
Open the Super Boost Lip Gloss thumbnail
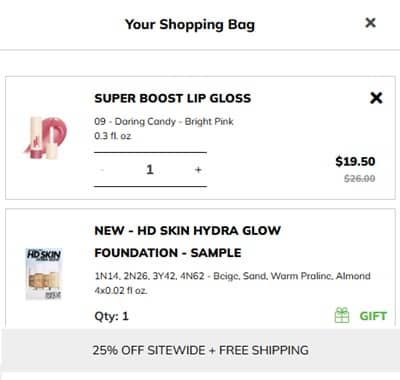pyautogui.click(x=45, y=138)
